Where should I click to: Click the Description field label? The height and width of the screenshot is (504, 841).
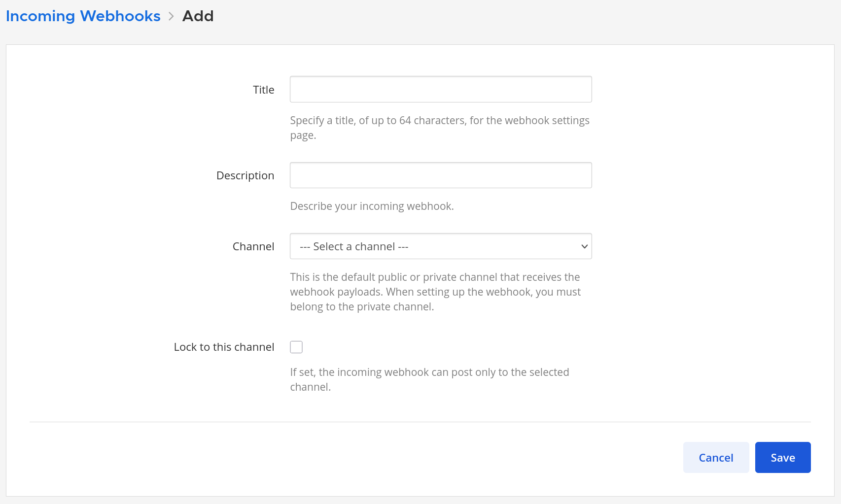click(x=245, y=175)
